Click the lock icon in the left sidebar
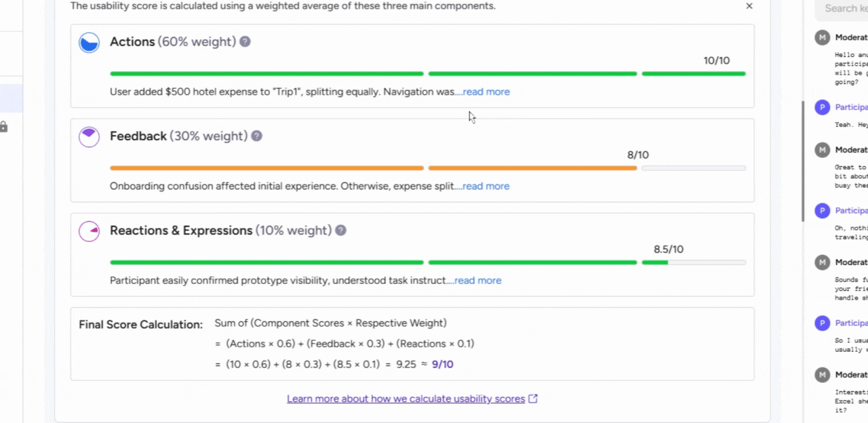 (x=4, y=127)
